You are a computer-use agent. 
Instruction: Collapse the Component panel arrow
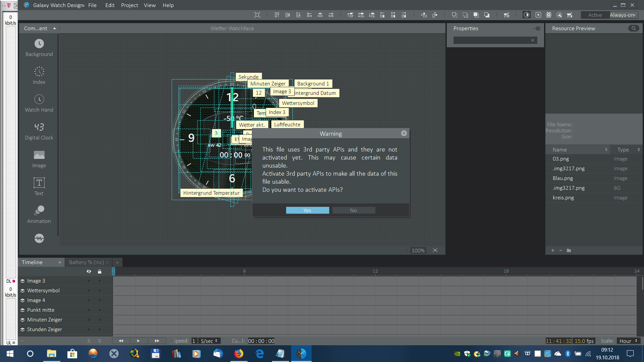click(x=54, y=28)
